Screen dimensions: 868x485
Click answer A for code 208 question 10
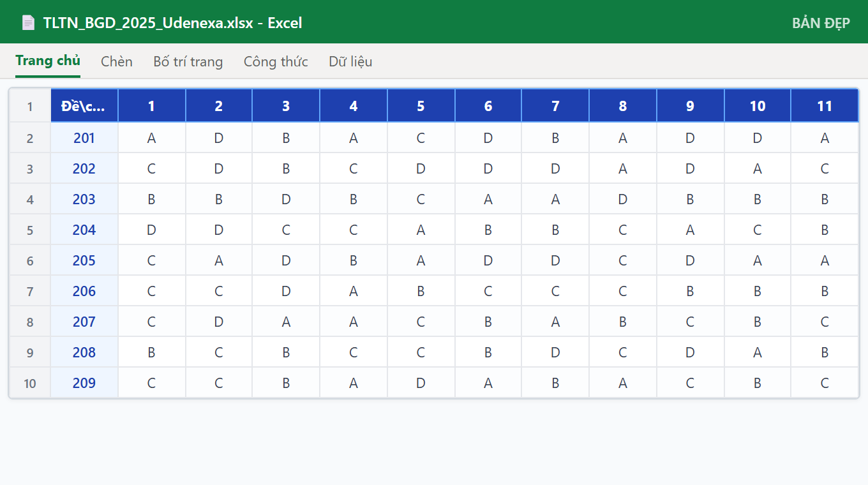point(758,352)
